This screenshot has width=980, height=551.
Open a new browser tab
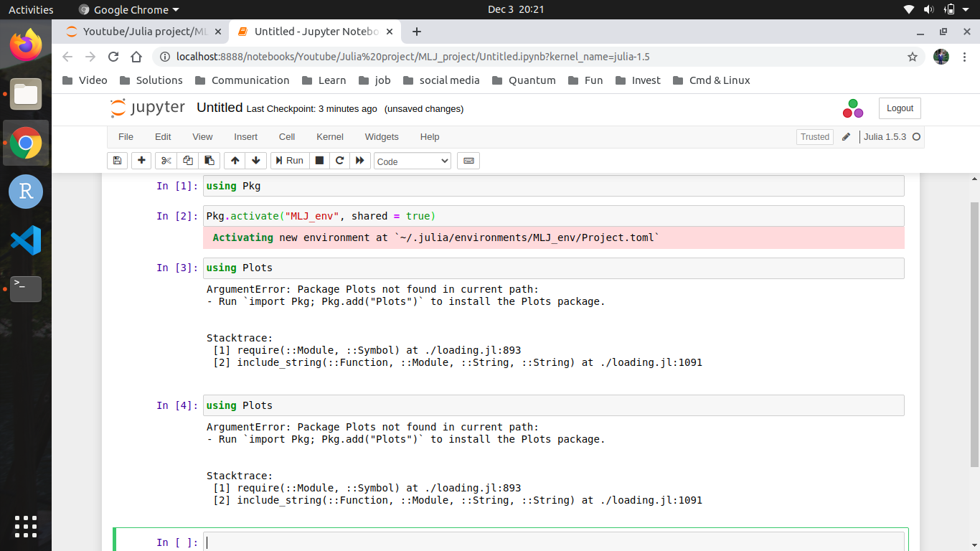417,32
